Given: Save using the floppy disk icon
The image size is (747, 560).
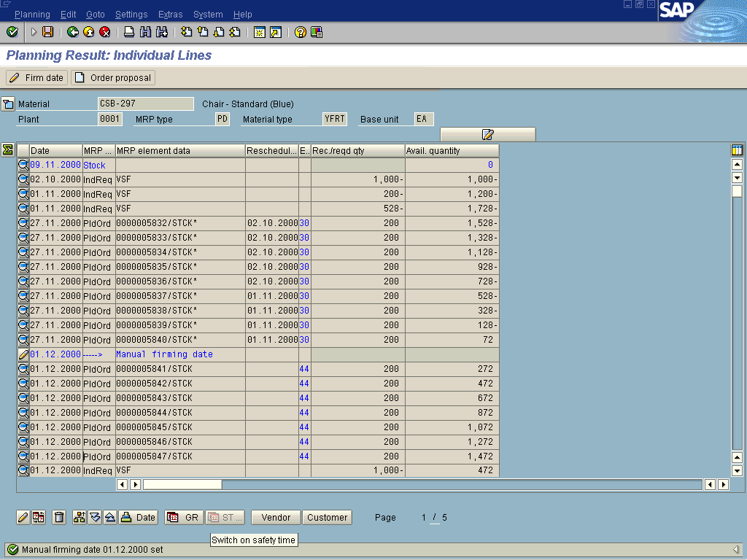Looking at the screenshot, I should pos(47,32).
